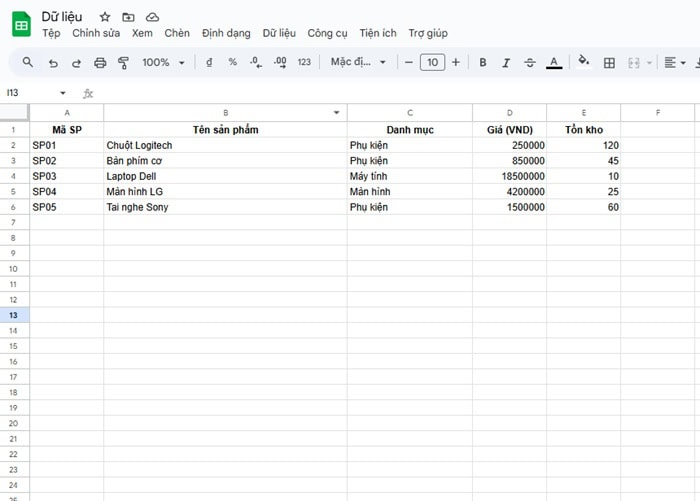This screenshot has width=700, height=501.
Task: Increase decimal places
Action: point(280,62)
